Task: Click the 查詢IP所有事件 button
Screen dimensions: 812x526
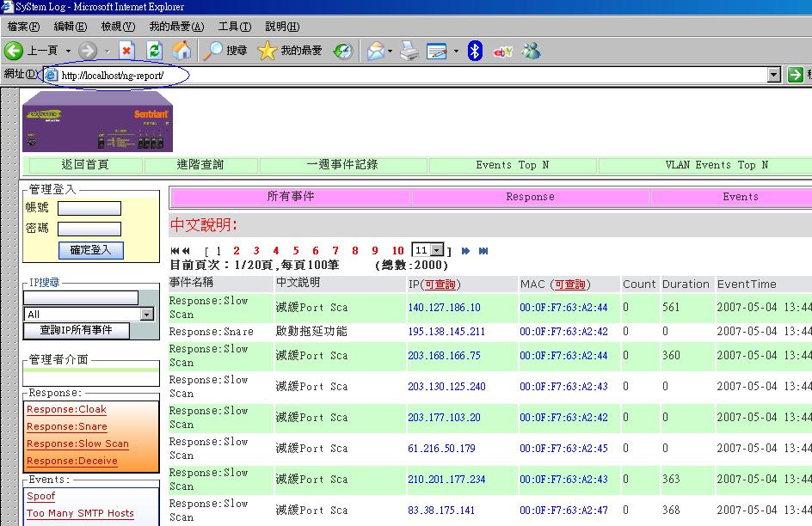Action: click(x=77, y=331)
